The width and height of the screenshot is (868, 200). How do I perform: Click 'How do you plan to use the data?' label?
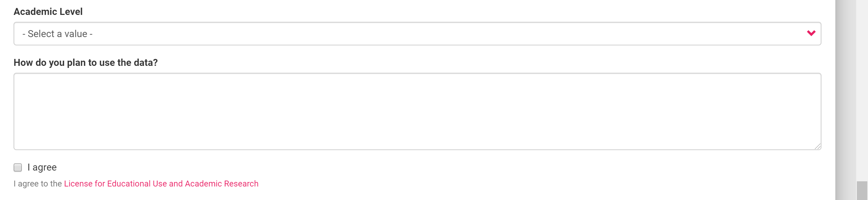pyautogui.click(x=85, y=63)
